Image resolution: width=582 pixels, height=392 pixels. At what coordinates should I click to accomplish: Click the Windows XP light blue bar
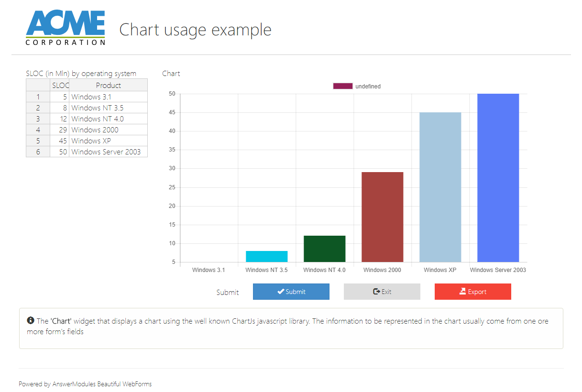point(440,187)
